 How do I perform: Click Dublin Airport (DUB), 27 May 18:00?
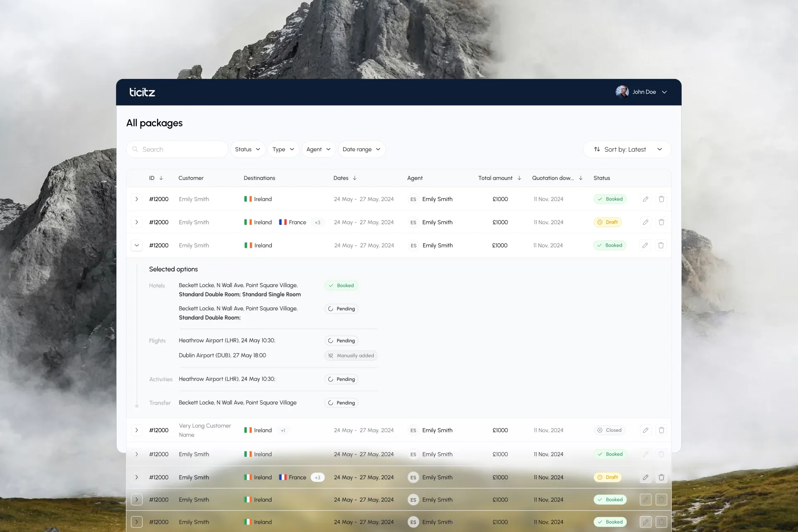tap(222, 355)
